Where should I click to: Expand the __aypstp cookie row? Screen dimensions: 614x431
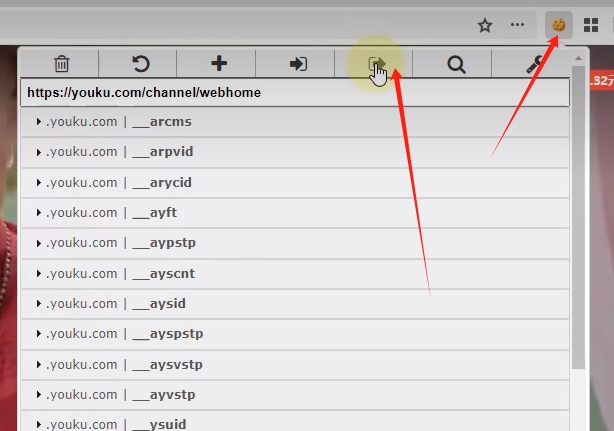click(x=295, y=243)
